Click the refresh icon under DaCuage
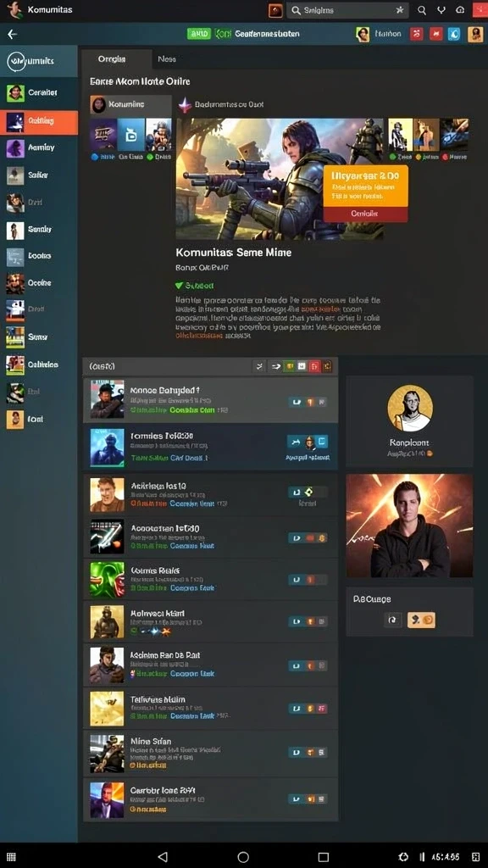488x868 pixels. (392, 620)
